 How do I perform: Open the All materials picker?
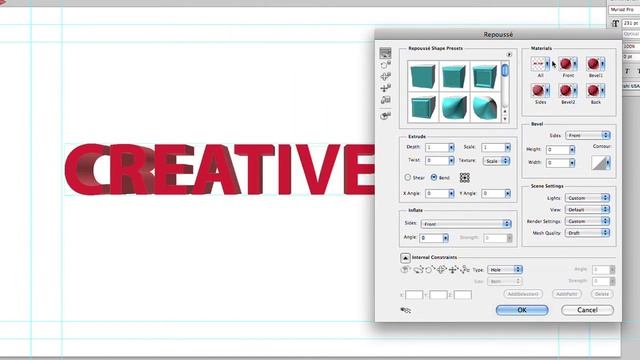point(540,64)
